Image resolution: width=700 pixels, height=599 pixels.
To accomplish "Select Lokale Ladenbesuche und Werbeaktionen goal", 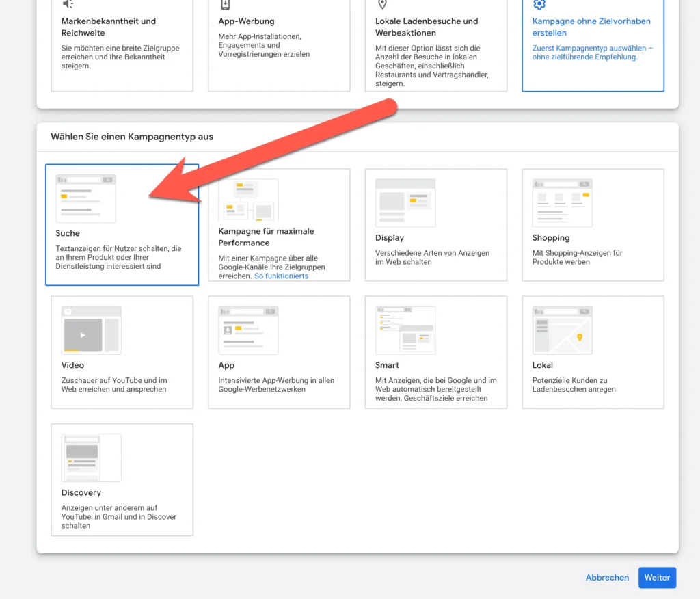I will 435,48.
